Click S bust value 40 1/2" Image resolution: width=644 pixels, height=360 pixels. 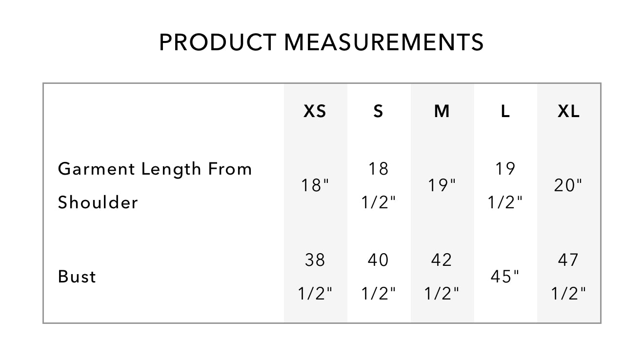379,277
